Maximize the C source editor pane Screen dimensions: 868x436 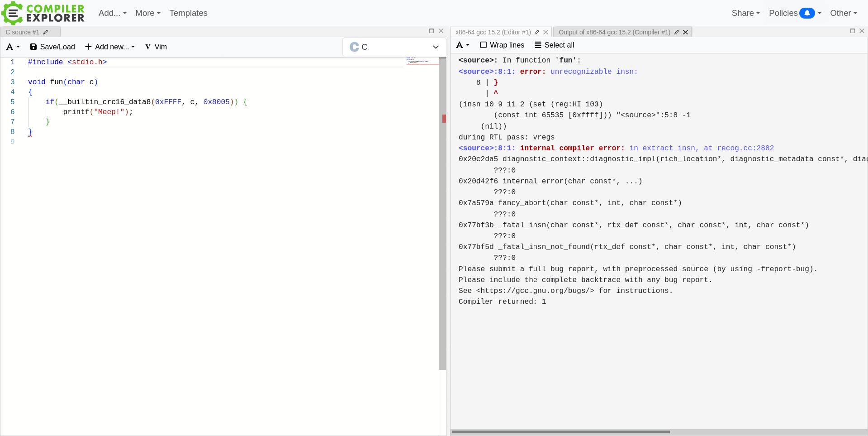click(432, 31)
